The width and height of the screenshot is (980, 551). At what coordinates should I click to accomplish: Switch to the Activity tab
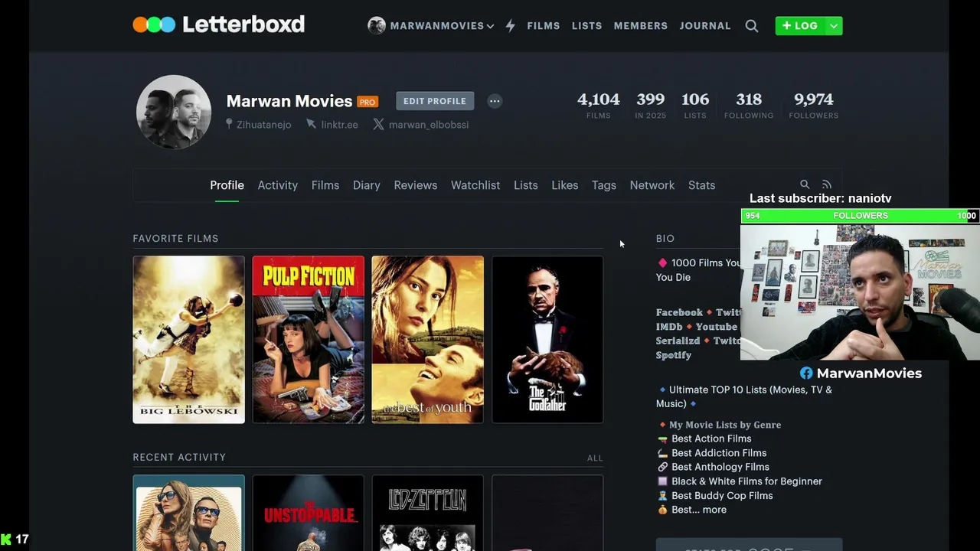(x=277, y=185)
